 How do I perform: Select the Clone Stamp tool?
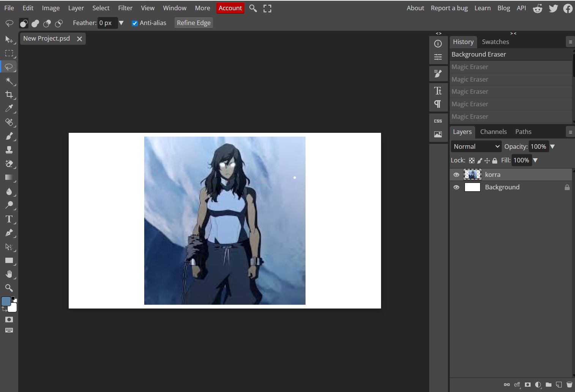coord(9,150)
